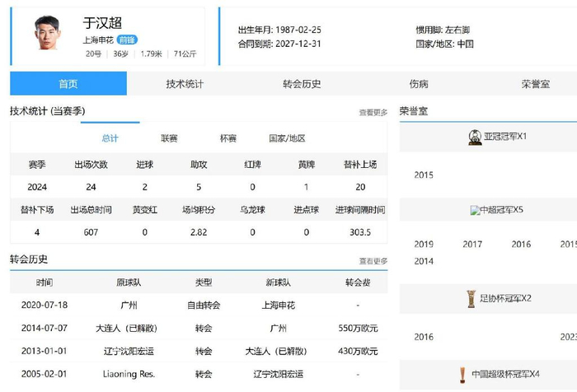Select the 国家/地区 stats sub-tab
The image size is (577, 392).
287,138
